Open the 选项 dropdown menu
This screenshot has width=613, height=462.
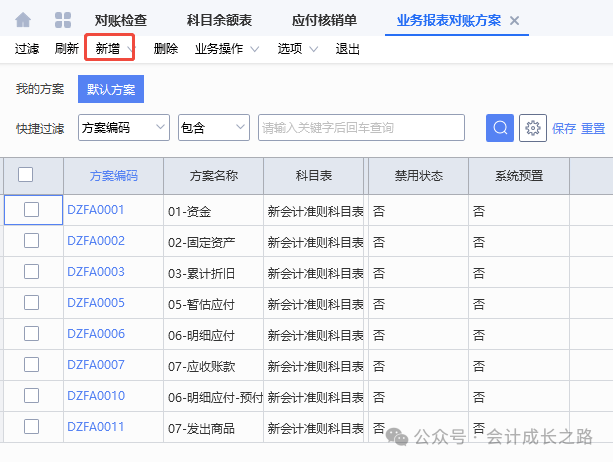297,49
